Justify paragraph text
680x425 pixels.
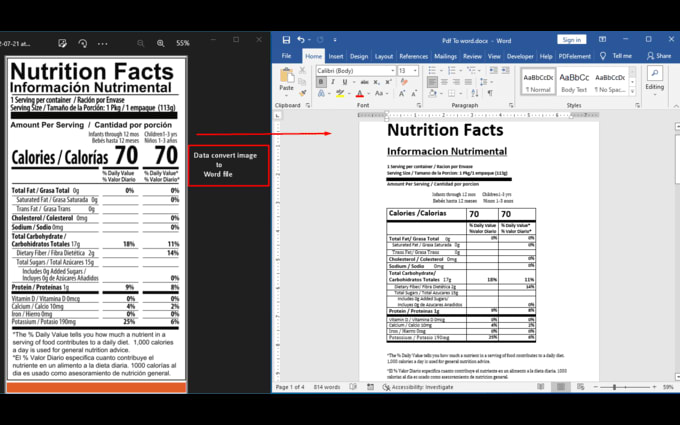[x=468, y=82]
